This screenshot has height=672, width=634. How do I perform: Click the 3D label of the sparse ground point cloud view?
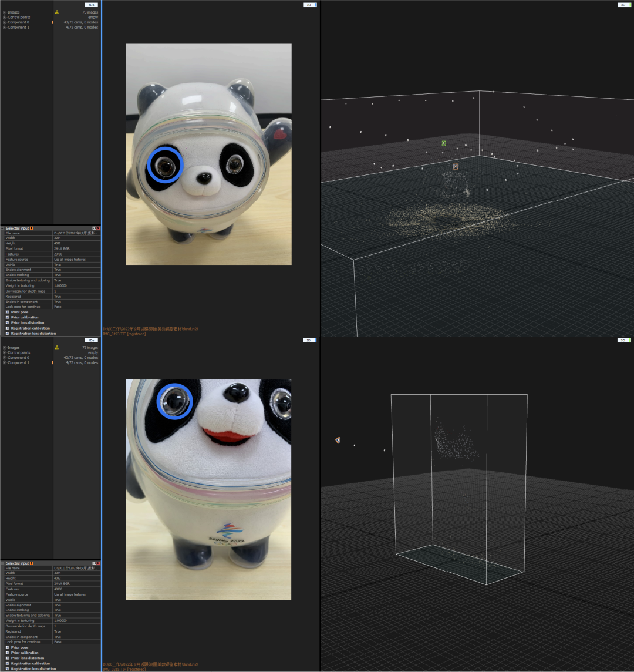624,5
